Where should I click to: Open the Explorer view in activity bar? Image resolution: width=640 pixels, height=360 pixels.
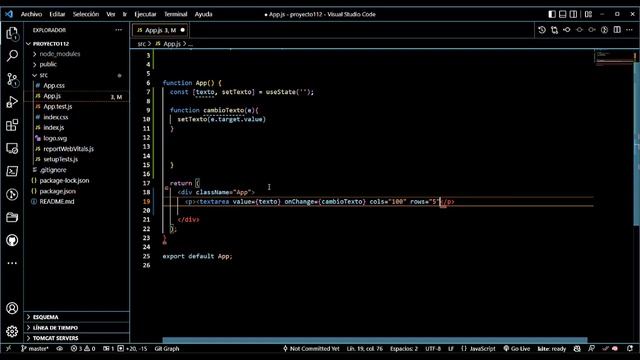tap(12, 33)
